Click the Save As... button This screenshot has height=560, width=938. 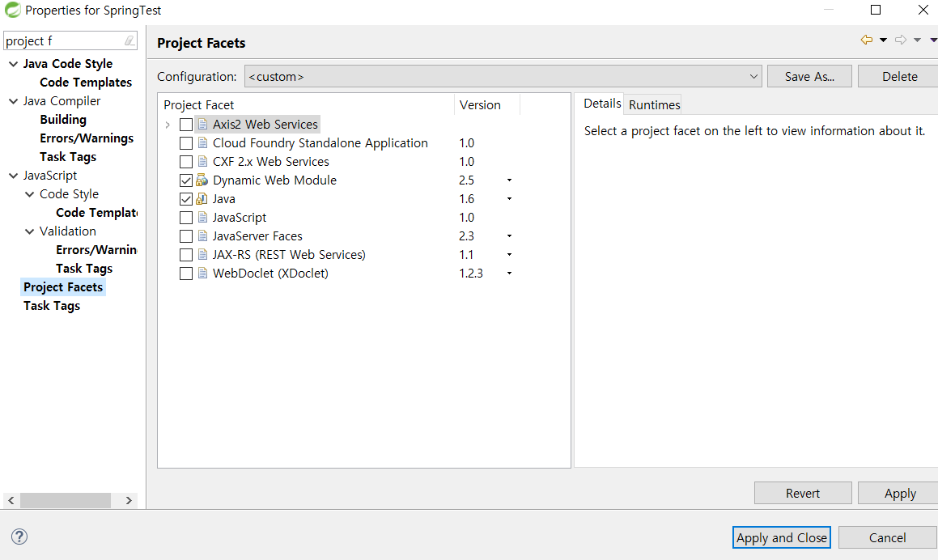click(809, 77)
